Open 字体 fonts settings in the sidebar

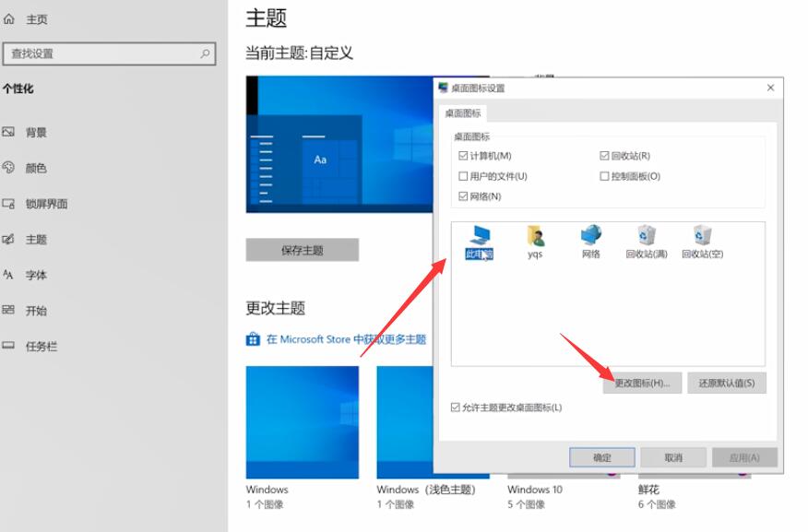[36, 275]
